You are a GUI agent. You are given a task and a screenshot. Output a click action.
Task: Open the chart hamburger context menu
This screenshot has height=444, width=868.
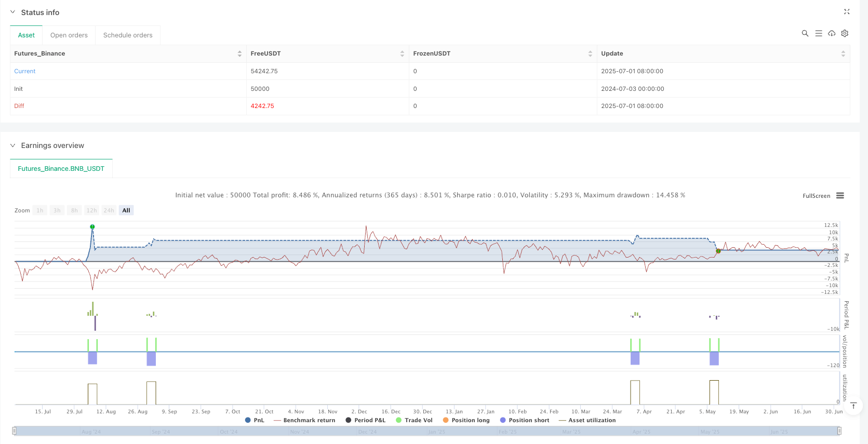tap(840, 196)
